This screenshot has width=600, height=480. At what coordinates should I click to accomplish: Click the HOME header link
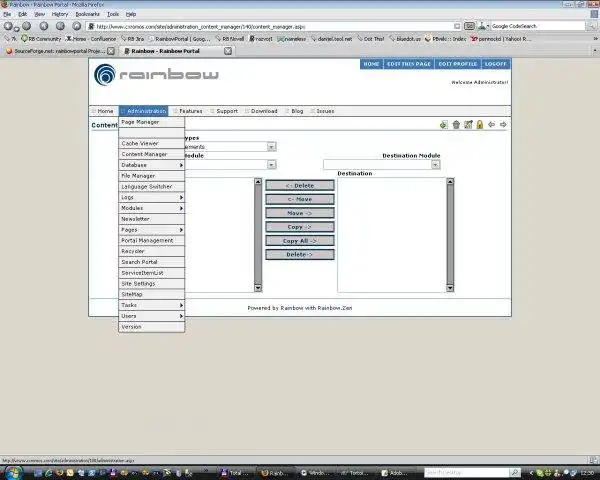(x=371, y=64)
